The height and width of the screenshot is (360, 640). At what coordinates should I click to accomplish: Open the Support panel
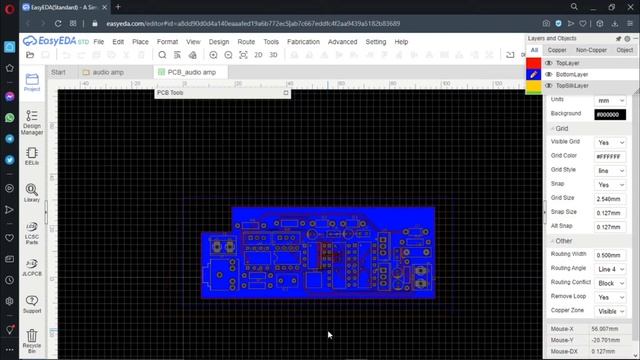[x=32, y=304]
